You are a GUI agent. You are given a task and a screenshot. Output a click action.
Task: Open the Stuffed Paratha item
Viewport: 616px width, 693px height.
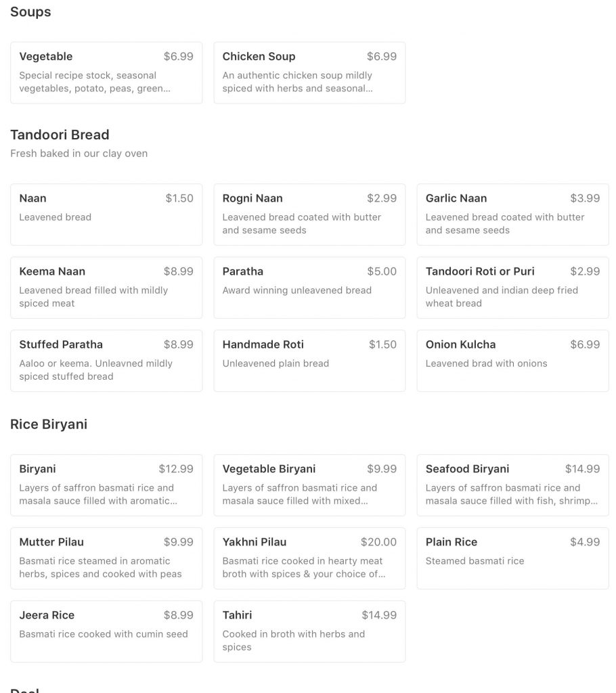(x=106, y=361)
